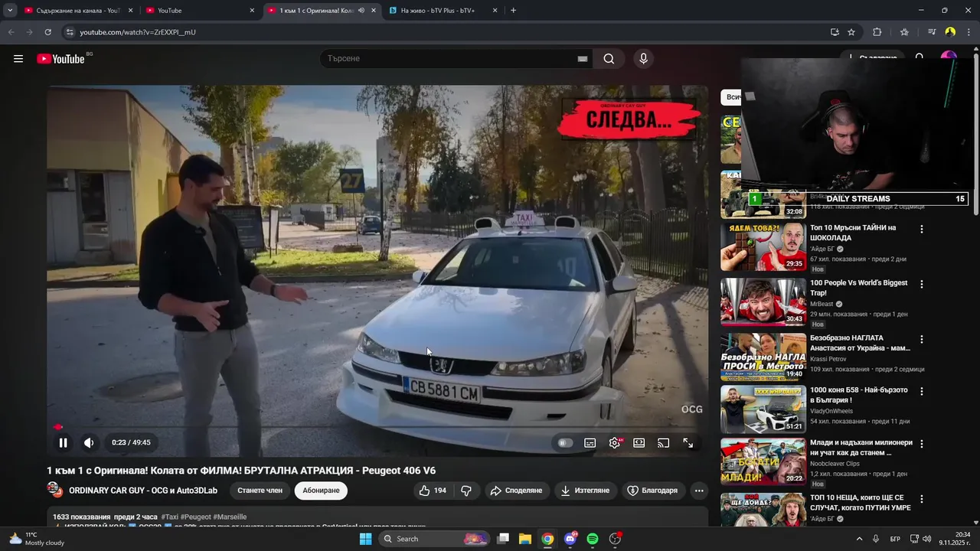Like the video with 194 likes
The width and height of the screenshot is (980, 551).
(x=433, y=491)
